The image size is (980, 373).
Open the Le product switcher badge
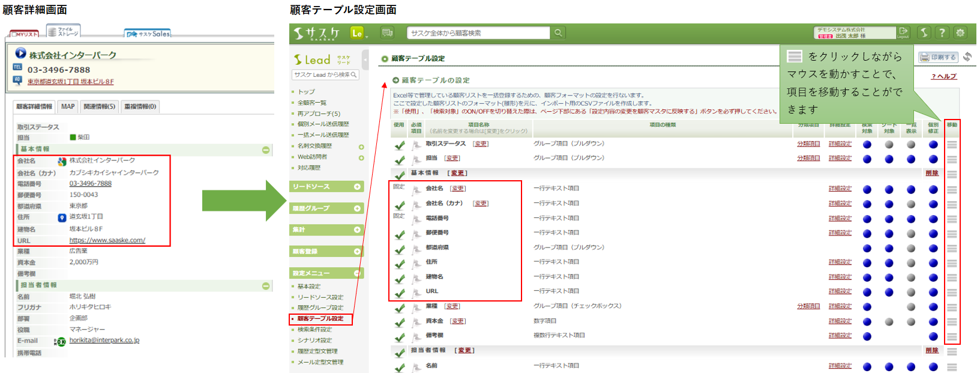pyautogui.click(x=357, y=33)
